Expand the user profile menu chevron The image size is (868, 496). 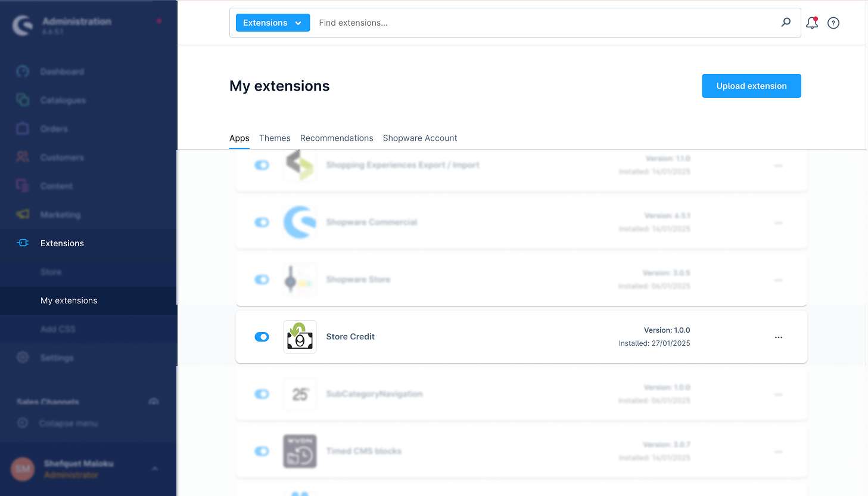(155, 469)
